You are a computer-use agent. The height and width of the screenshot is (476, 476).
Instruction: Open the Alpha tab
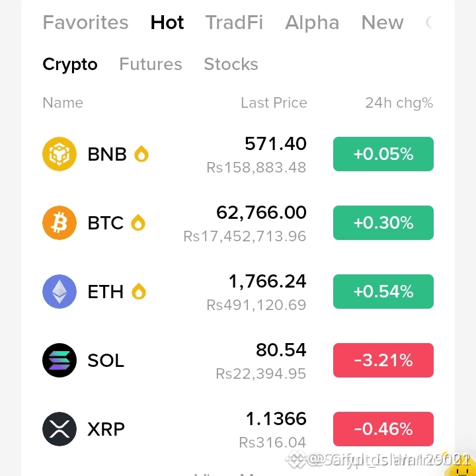point(312,22)
